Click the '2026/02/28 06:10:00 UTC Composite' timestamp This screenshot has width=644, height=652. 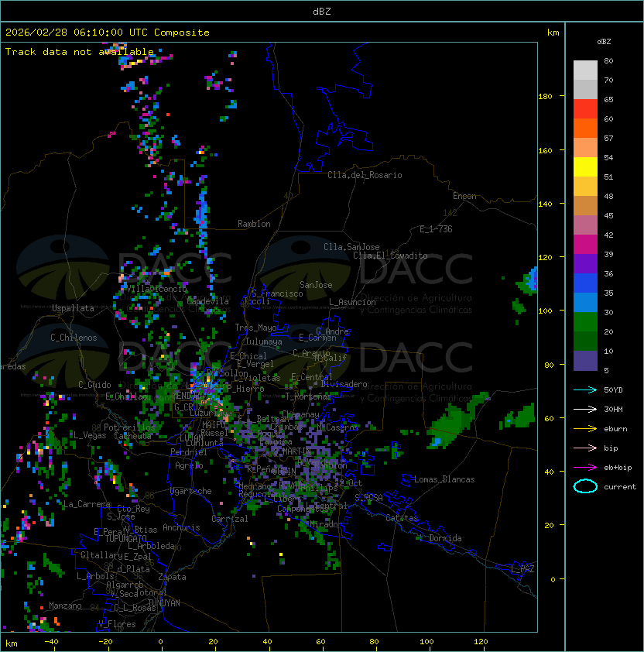click(x=108, y=33)
